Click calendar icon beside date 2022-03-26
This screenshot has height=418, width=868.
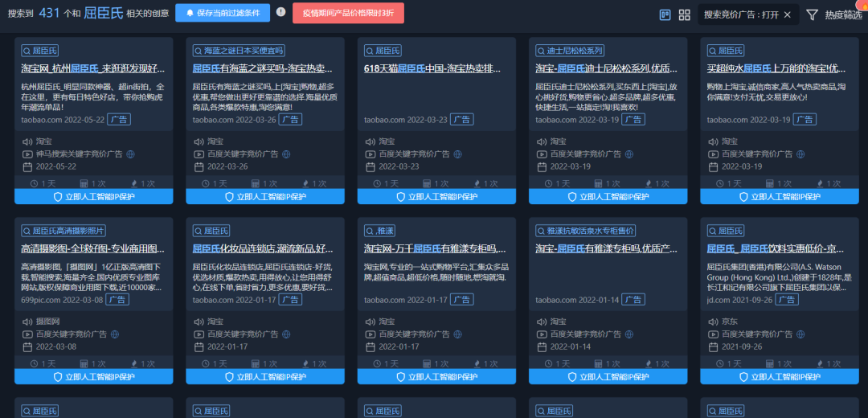199,166
